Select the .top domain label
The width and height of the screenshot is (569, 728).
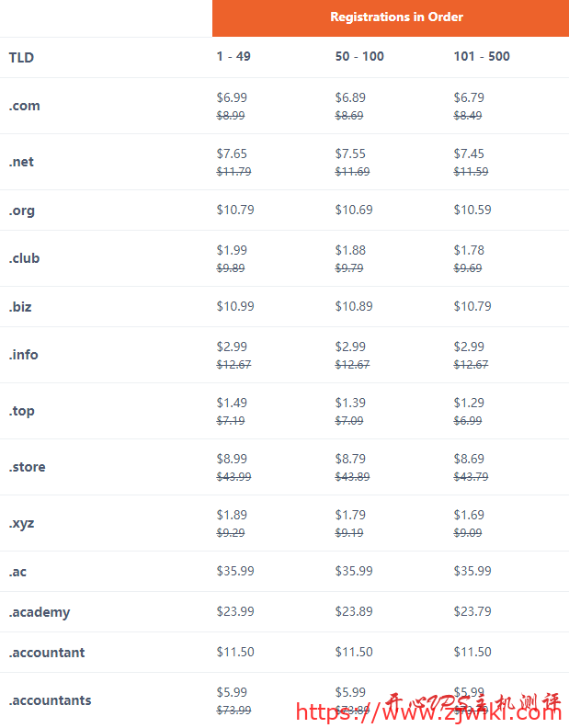[22, 411]
